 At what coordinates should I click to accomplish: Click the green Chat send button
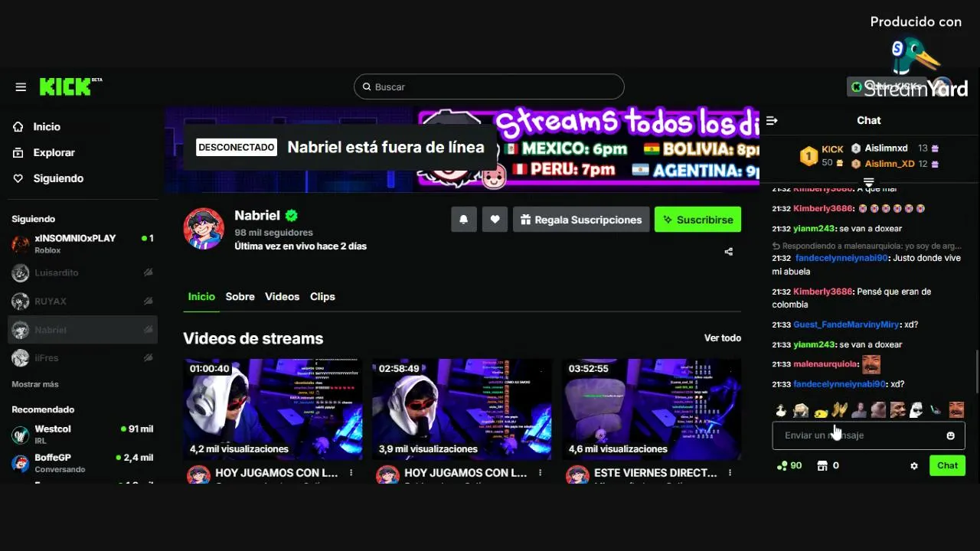point(948,465)
